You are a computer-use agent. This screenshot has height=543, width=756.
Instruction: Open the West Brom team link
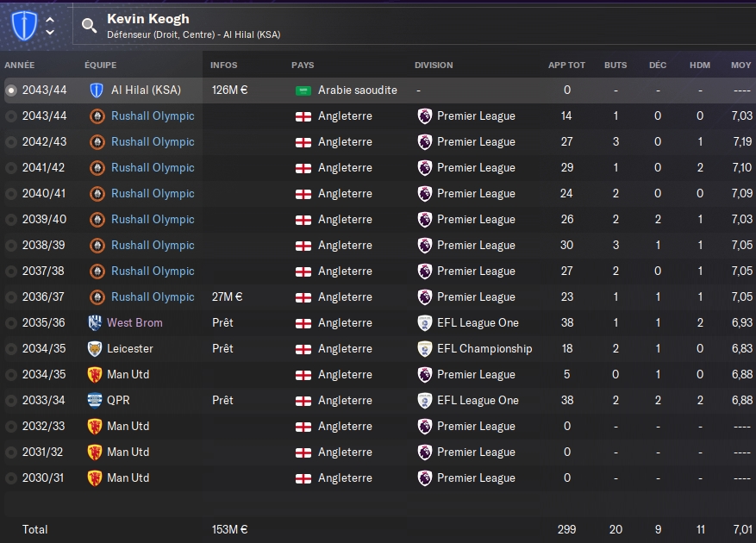(134, 322)
